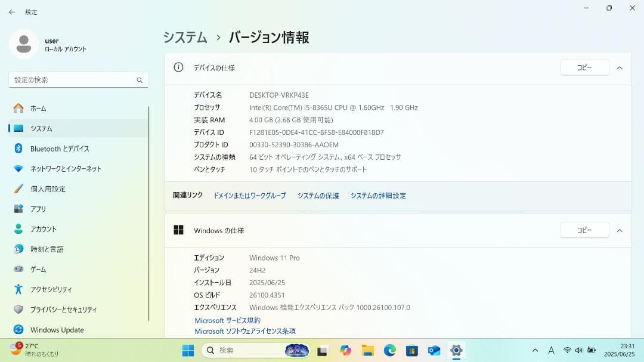
Task: Select システム in the breadcrumb
Action: 184,36
